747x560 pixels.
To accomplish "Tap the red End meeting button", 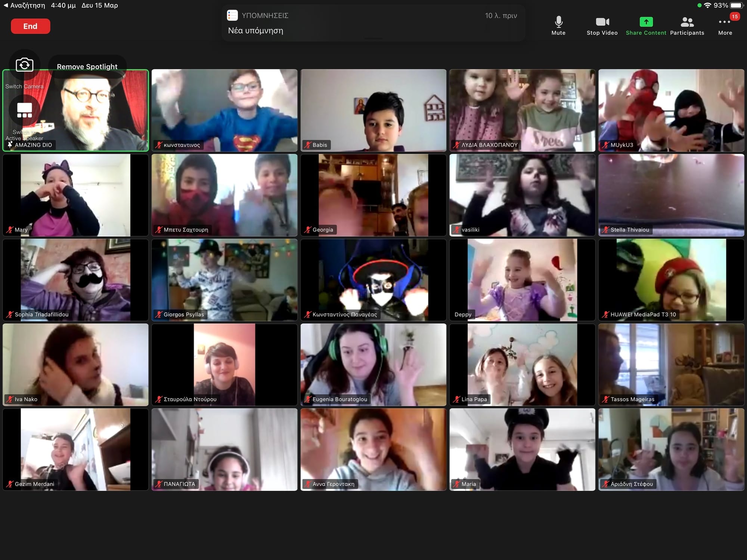I will [x=30, y=26].
